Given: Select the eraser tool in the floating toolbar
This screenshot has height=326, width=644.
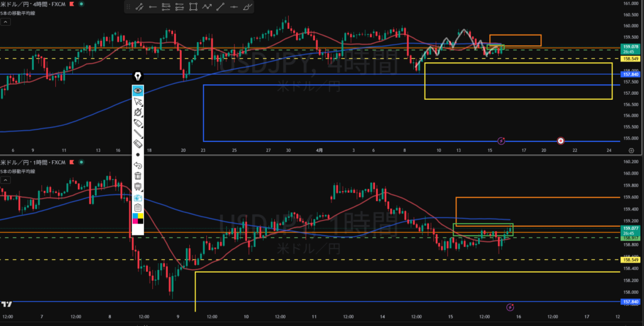Looking at the screenshot, I should pyautogui.click(x=138, y=144).
